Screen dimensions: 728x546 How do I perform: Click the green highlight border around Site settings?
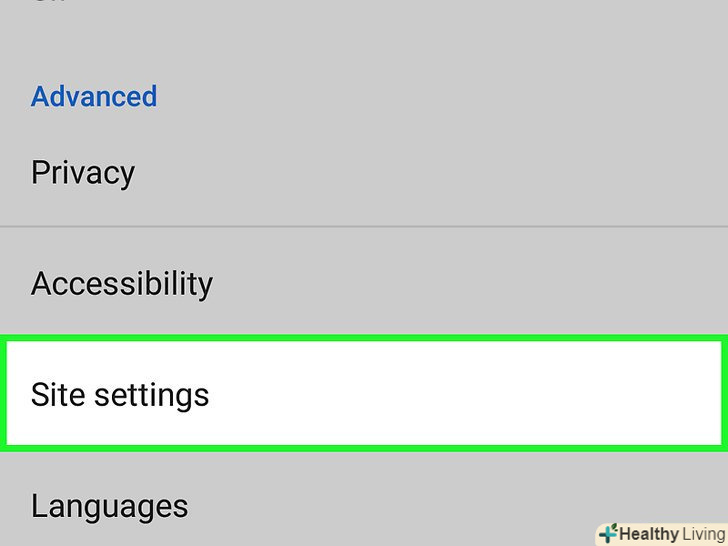pyautogui.click(x=364, y=340)
